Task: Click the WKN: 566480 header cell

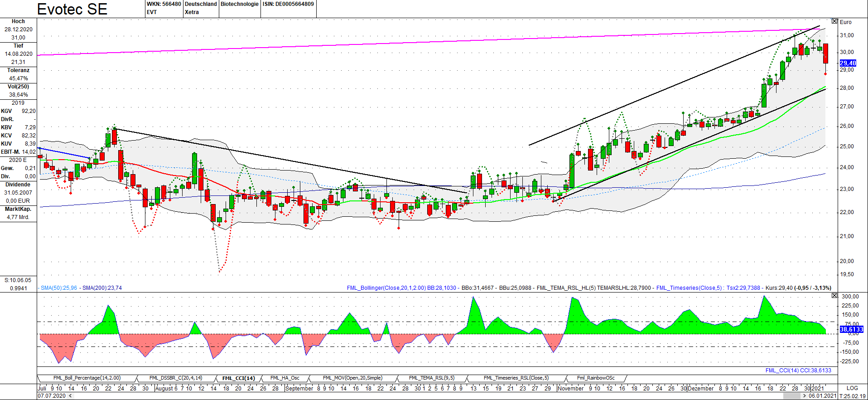Action: [x=164, y=4]
